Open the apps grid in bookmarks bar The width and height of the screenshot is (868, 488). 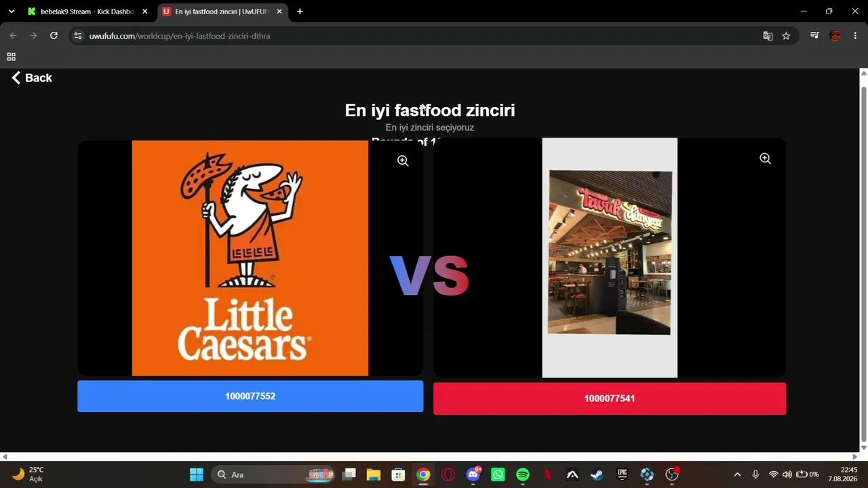(x=11, y=57)
